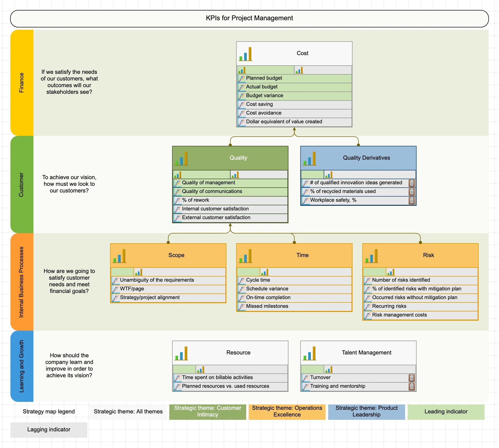Click the bar chart icon in Resource card
This screenshot has width=499, height=448.
tap(181, 353)
